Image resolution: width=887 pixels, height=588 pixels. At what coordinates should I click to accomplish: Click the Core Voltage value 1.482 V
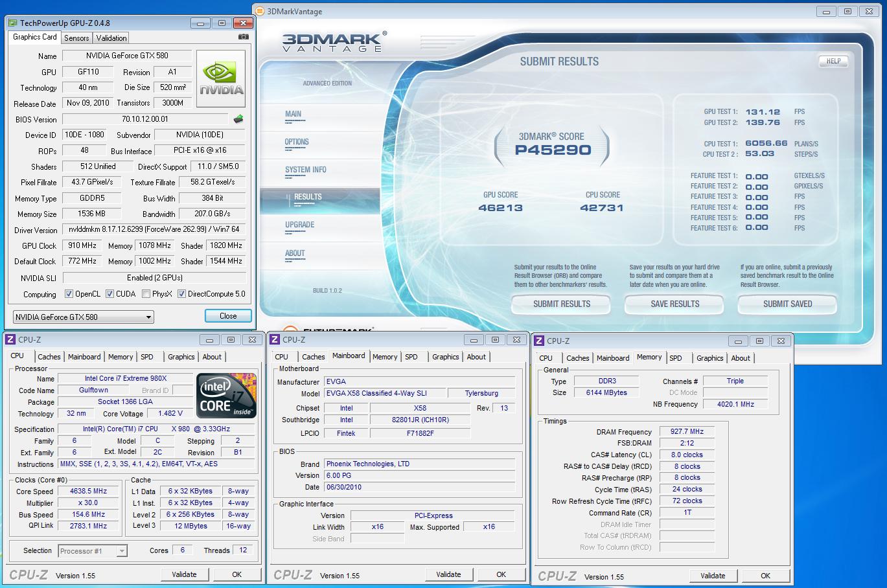click(170, 413)
